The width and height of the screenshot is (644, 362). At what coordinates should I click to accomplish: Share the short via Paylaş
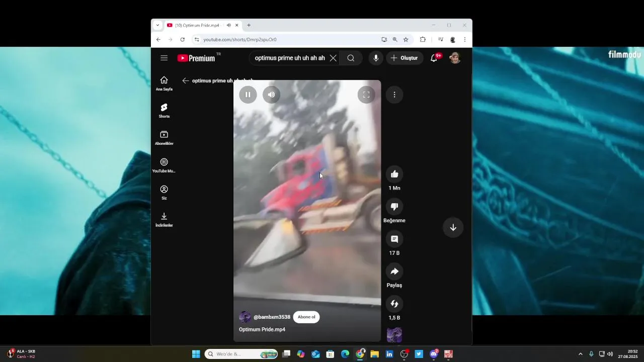pyautogui.click(x=394, y=271)
